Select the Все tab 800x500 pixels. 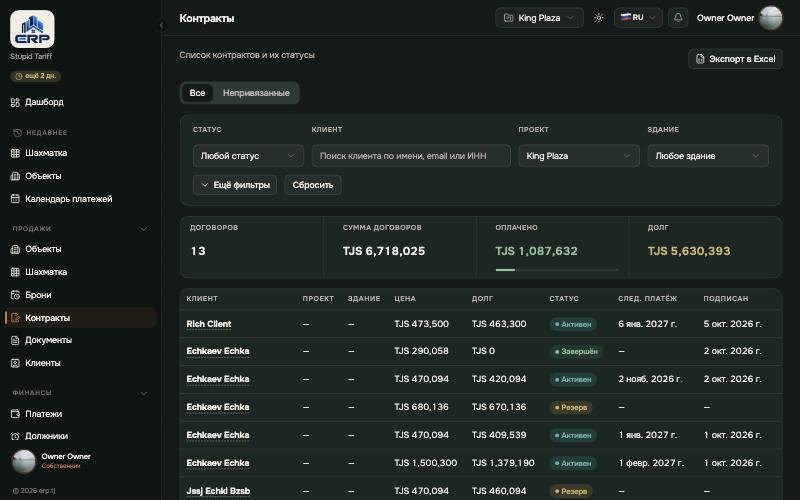197,93
